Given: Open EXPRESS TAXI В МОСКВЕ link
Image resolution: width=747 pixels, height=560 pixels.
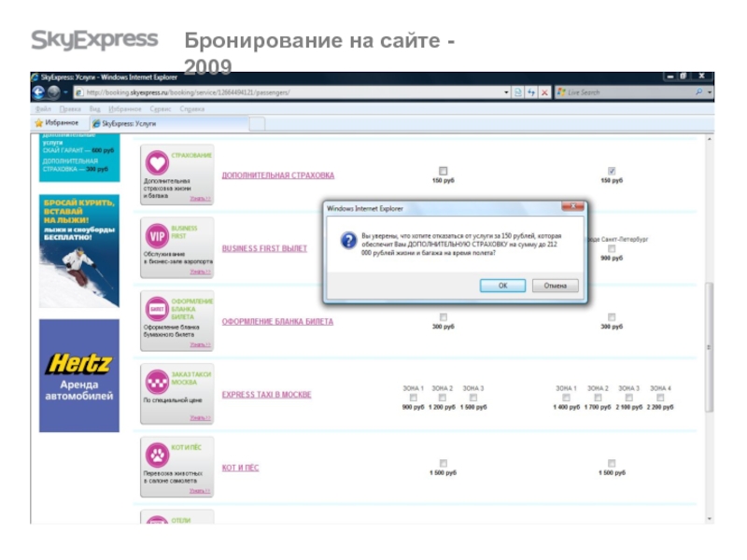Looking at the screenshot, I should pyautogui.click(x=266, y=395).
